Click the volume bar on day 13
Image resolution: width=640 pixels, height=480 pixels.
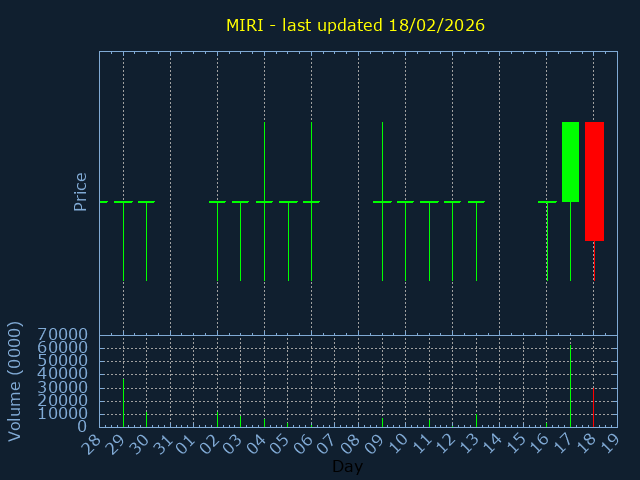[x=476, y=420]
